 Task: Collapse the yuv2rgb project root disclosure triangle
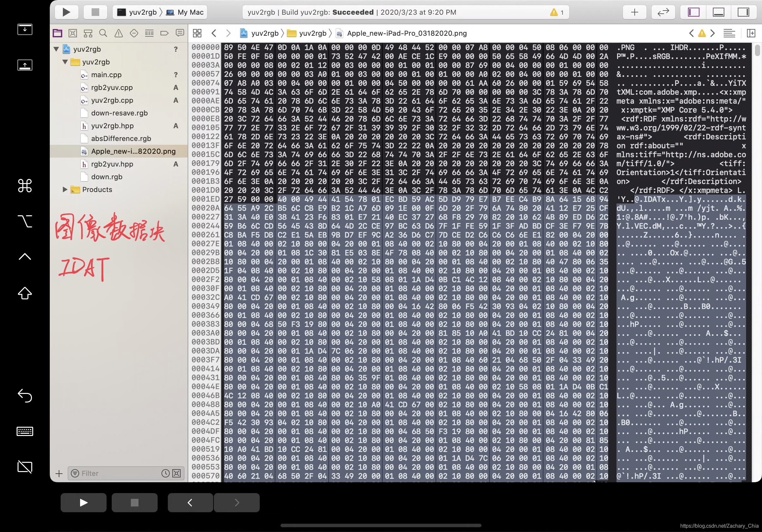pyautogui.click(x=56, y=49)
